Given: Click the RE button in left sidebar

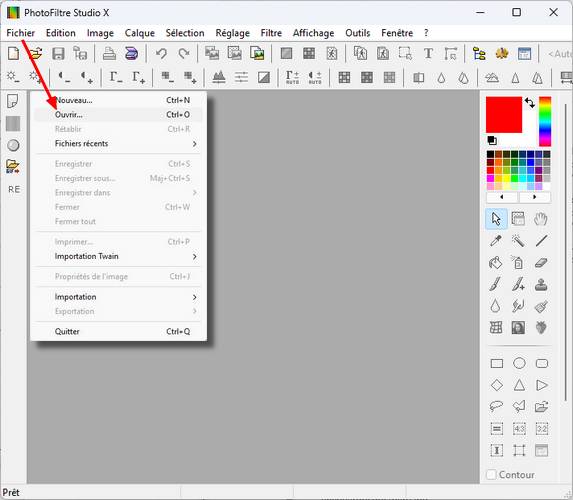Looking at the screenshot, I should [14, 189].
